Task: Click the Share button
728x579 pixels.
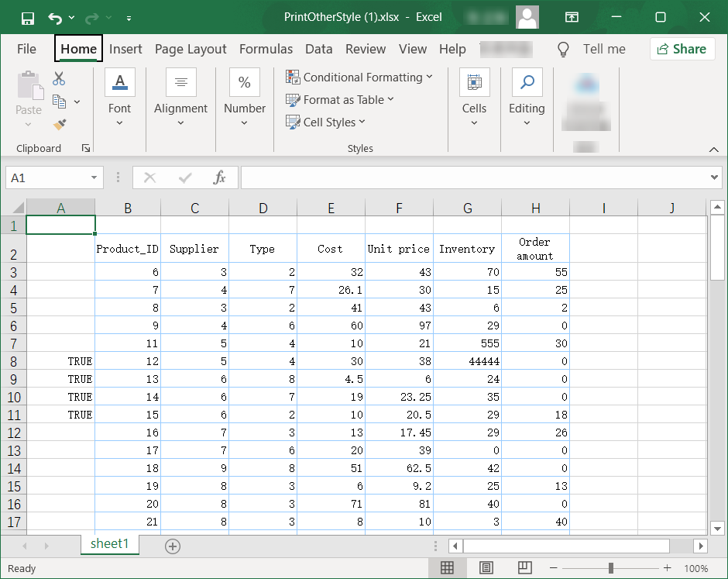Action: [x=682, y=49]
